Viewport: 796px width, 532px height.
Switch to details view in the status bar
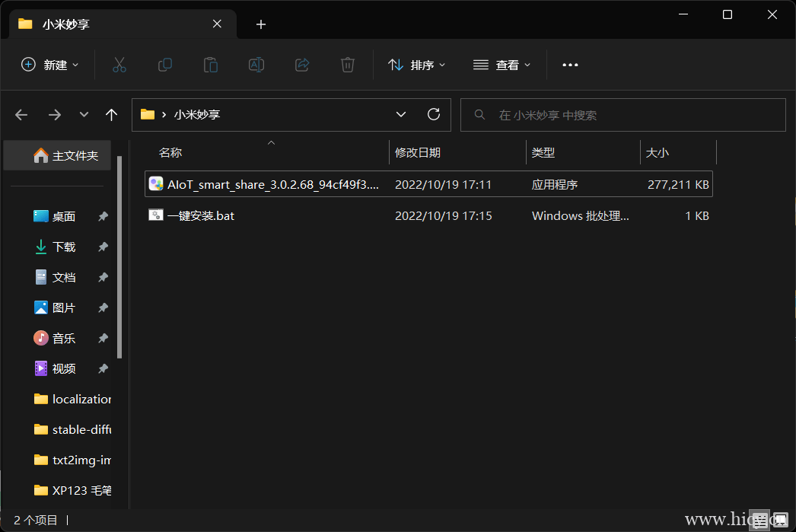tap(759, 520)
